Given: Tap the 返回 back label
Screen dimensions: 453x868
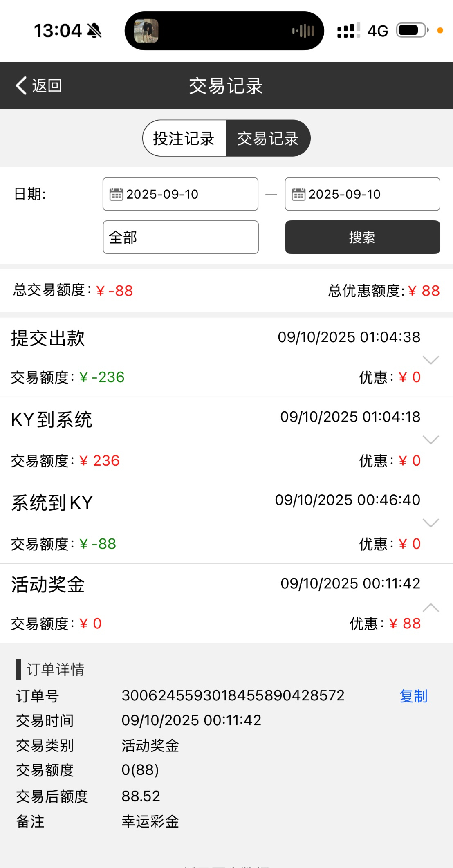Looking at the screenshot, I should 47,85.
